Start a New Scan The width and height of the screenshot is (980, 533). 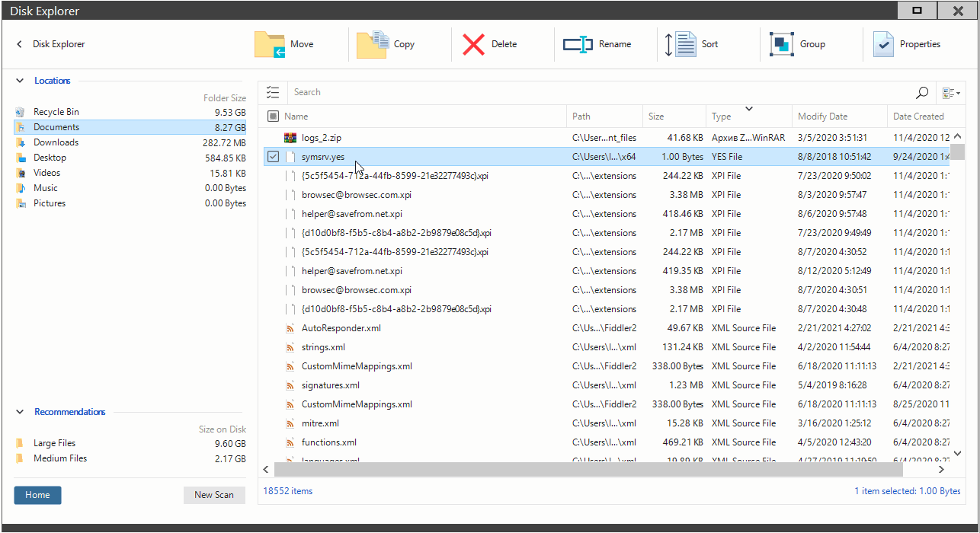pos(214,495)
